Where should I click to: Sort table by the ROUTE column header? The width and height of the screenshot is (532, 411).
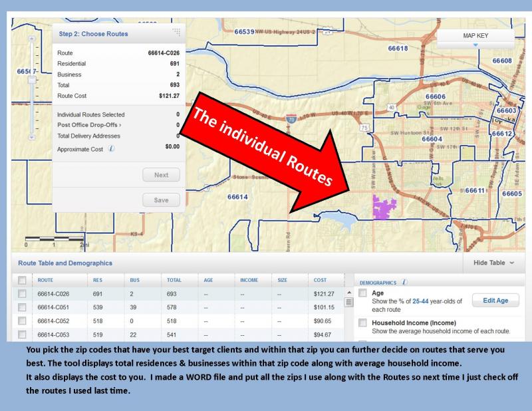point(45,281)
